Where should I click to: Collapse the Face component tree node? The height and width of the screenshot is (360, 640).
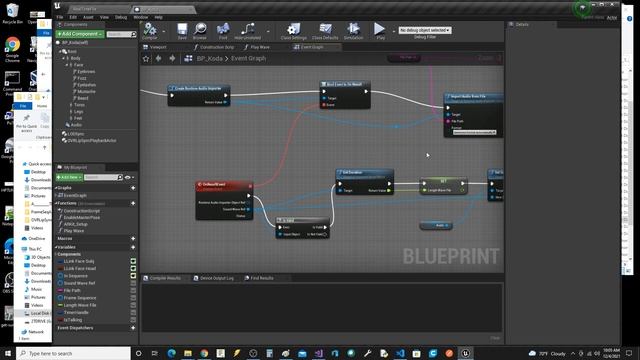click(x=67, y=65)
